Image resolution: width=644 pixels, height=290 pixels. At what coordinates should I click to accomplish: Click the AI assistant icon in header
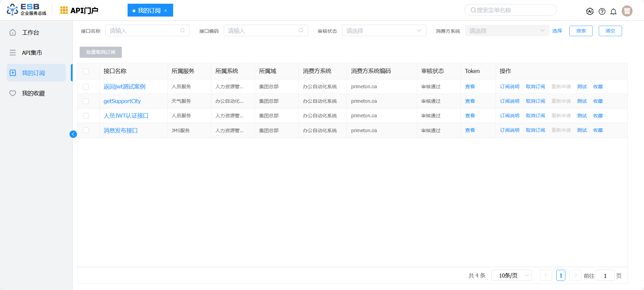tap(590, 11)
